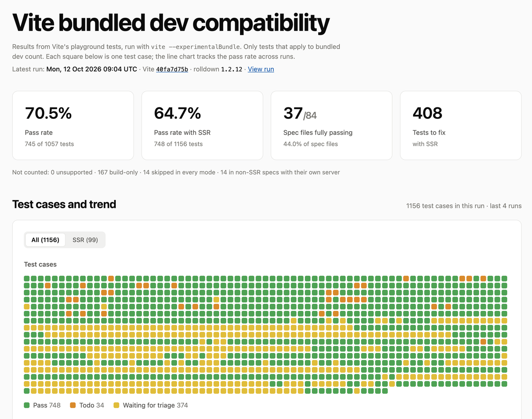Click the green Pass legend swatch
The image size is (532, 419).
tap(27, 405)
